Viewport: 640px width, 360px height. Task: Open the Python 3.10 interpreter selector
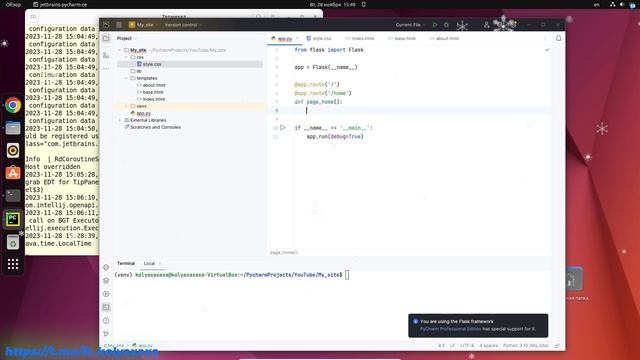pos(526,346)
